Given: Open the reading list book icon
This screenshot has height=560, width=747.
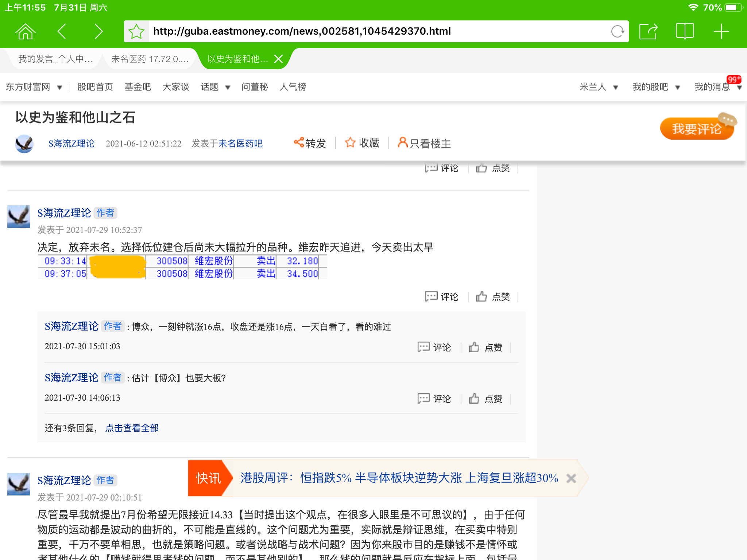Looking at the screenshot, I should 684,31.
